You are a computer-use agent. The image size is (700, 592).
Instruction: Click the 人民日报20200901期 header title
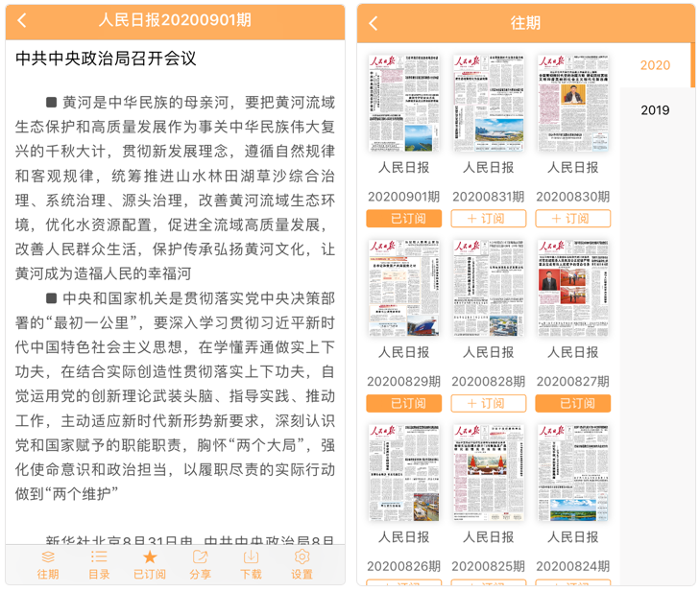(x=175, y=20)
